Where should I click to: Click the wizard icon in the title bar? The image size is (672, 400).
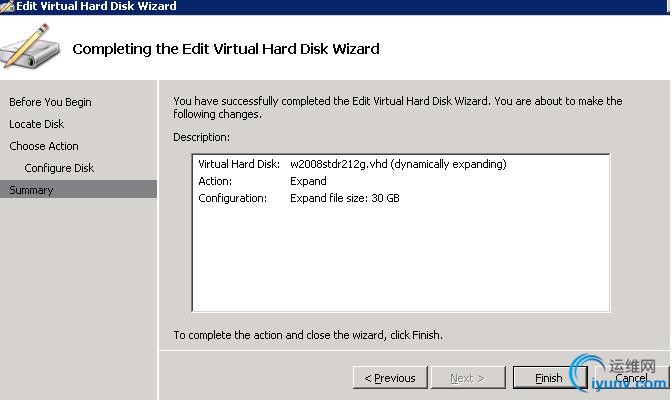(x=7, y=6)
